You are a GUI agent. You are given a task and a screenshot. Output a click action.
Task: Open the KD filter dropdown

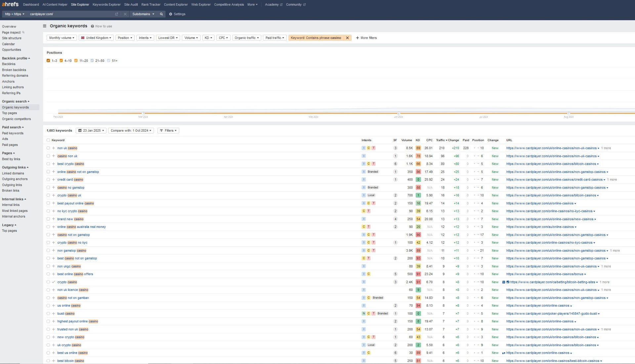[x=208, y=38]
